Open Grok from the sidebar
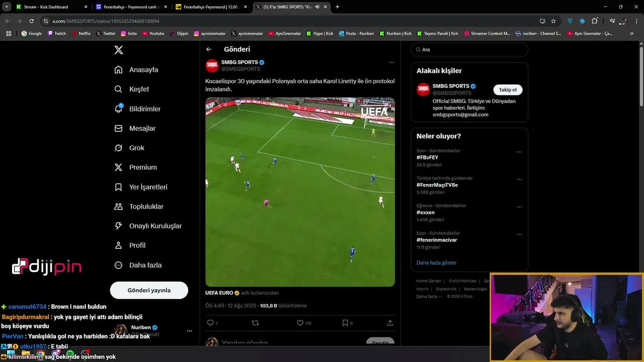Viewport: 644px width, 362px height. (x=129, y=148)
